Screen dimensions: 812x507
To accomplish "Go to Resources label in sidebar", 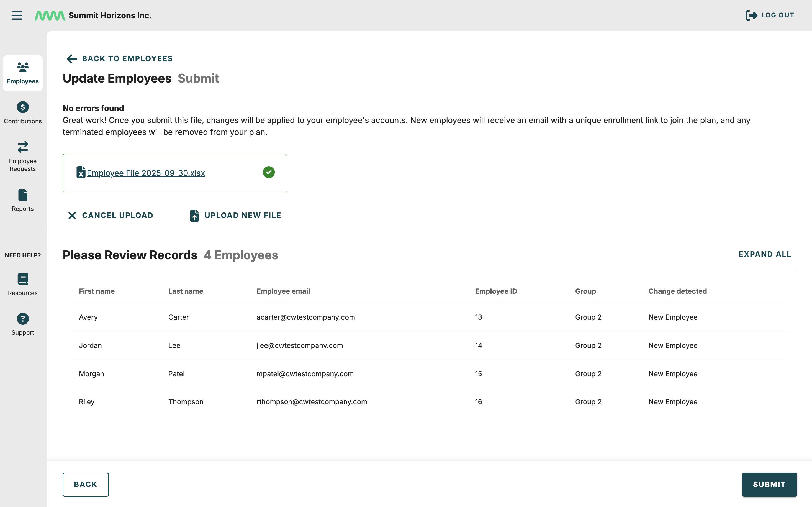I will (x=23, y=293).
